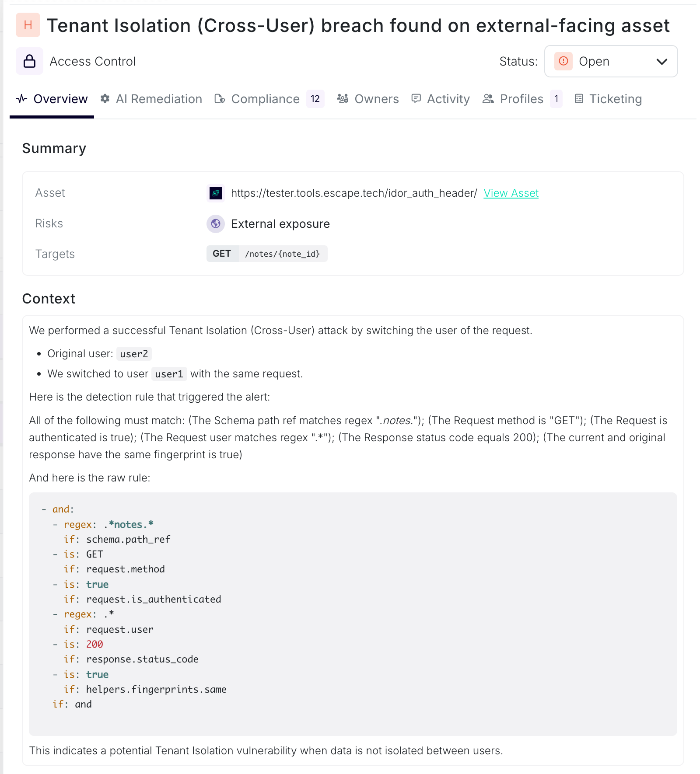700x774 pixels.
Task: Click the External exposure globe icon
Action: pyautogui.click(x=216, y=224)
